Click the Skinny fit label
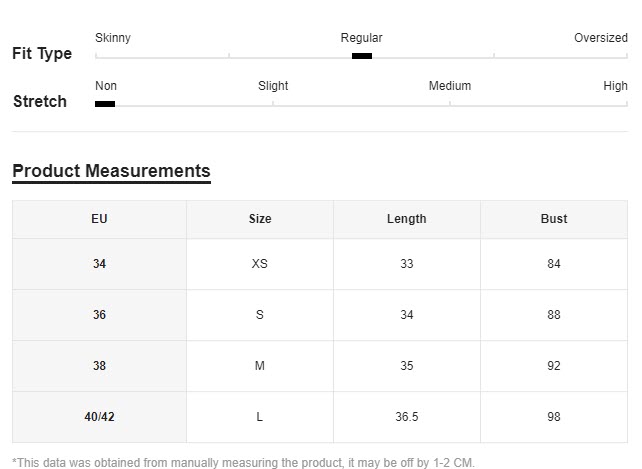 [113, 38]
